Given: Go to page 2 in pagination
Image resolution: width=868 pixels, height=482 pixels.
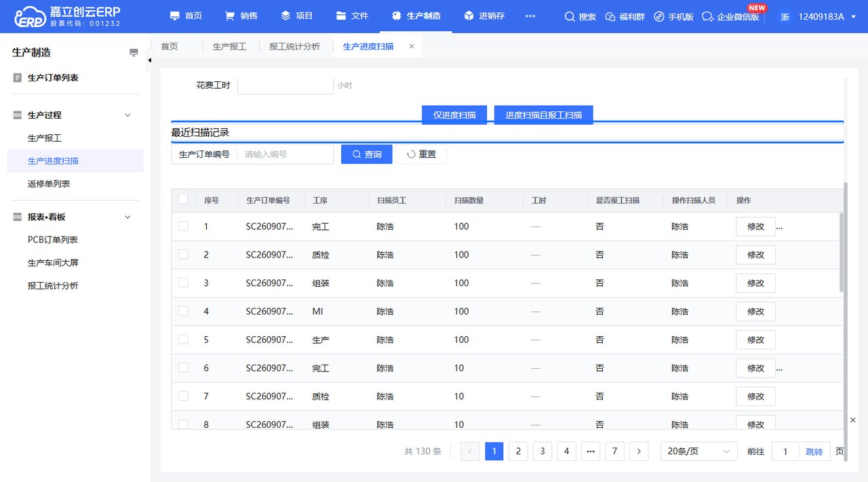Looking at the screenshot, I should 518,451.
